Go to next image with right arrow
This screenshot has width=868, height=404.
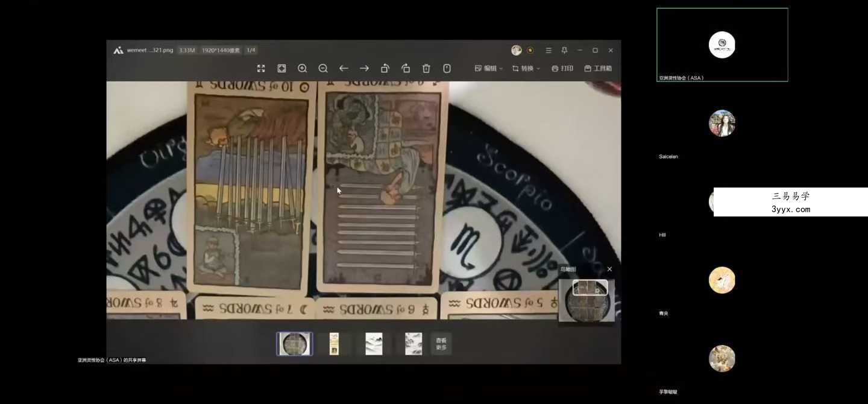pyautogui.click(x=364, y=68)
